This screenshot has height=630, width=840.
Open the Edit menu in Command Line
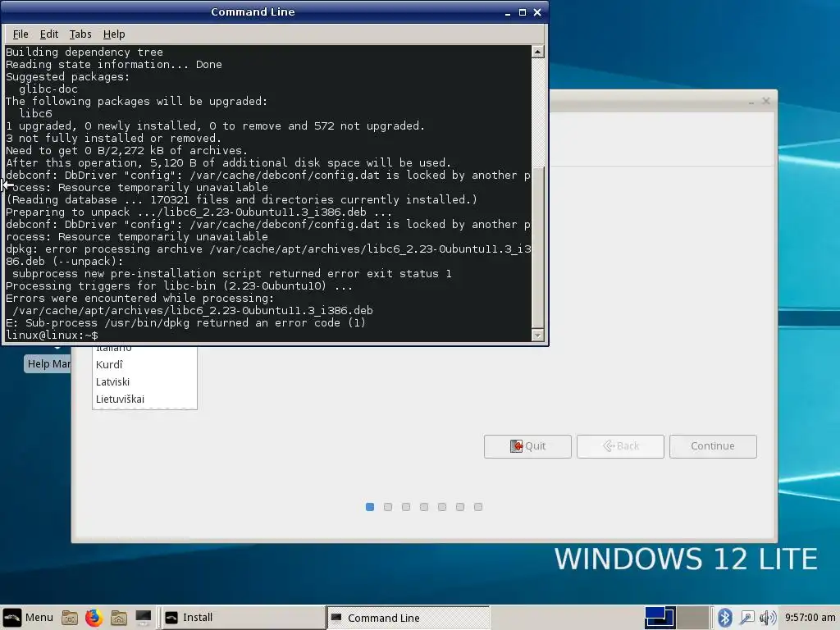(x=48, y=34)
